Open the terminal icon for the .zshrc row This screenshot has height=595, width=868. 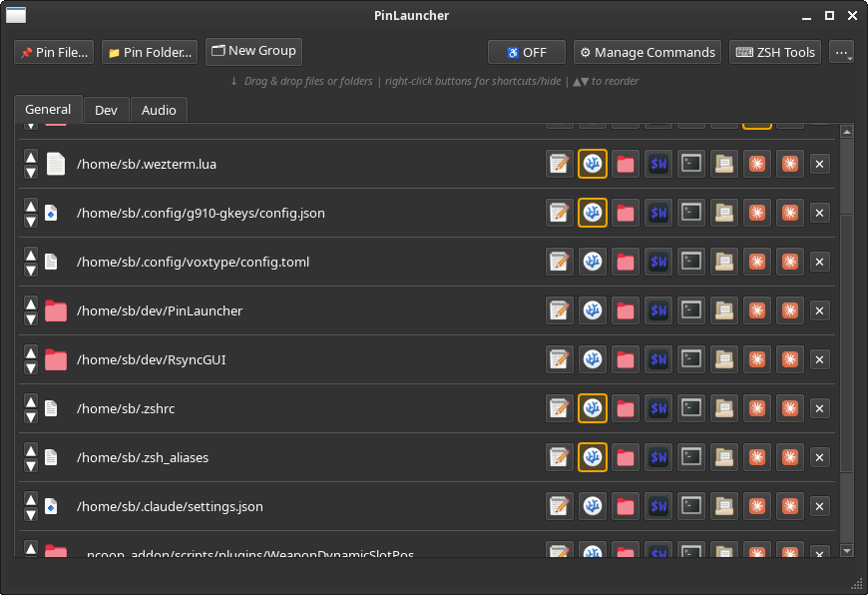[691, 408]
